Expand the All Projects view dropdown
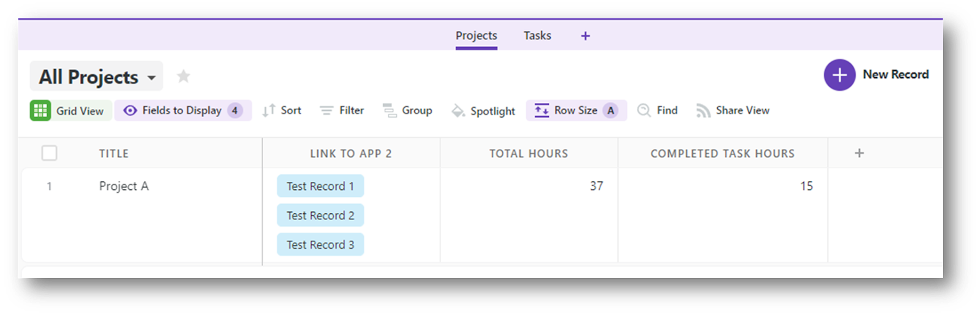The image size is (980, 315). pyautogui.click(x=151, y=78)
